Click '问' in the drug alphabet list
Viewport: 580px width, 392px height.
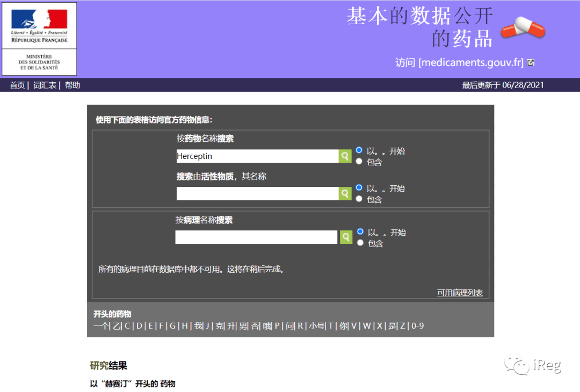coord(291,326)
